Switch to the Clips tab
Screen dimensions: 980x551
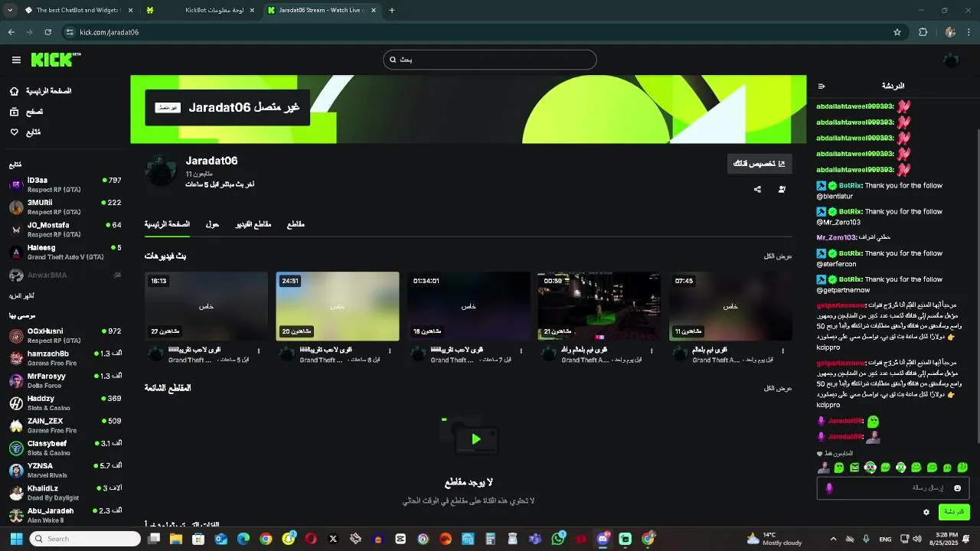click(296, 224)
